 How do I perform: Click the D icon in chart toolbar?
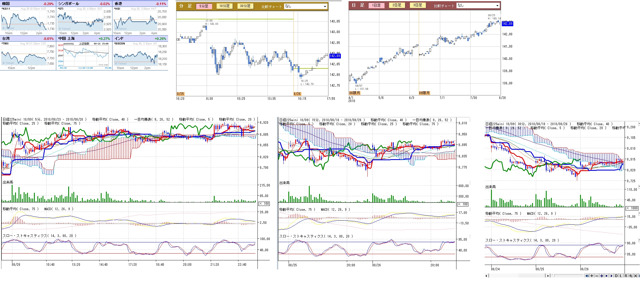click(616, 276)
